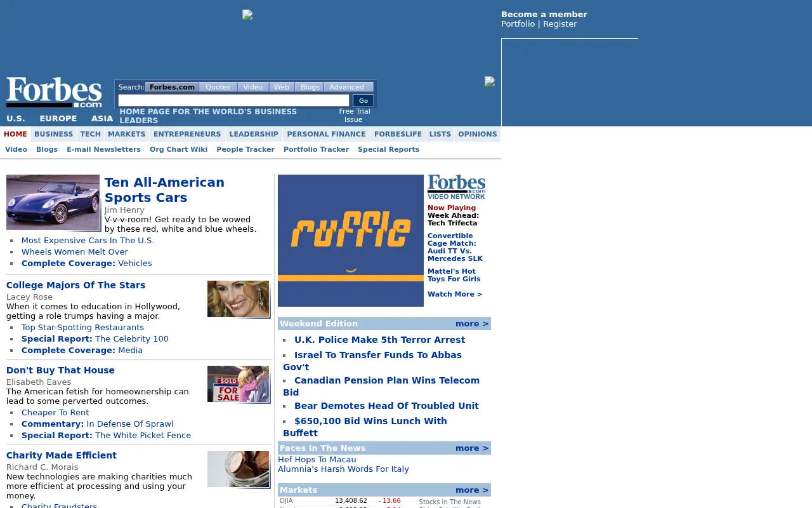
Task: Hit the Go search button
Action: 363,100
